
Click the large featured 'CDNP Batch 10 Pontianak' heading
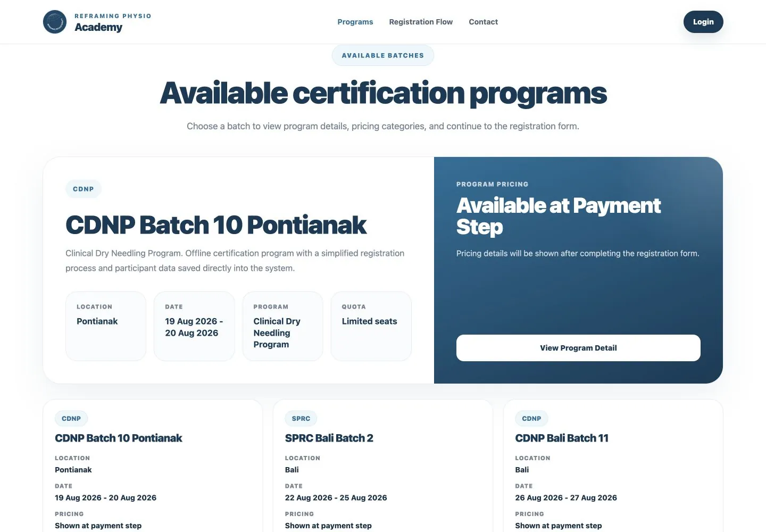click(x=216, y=225)
